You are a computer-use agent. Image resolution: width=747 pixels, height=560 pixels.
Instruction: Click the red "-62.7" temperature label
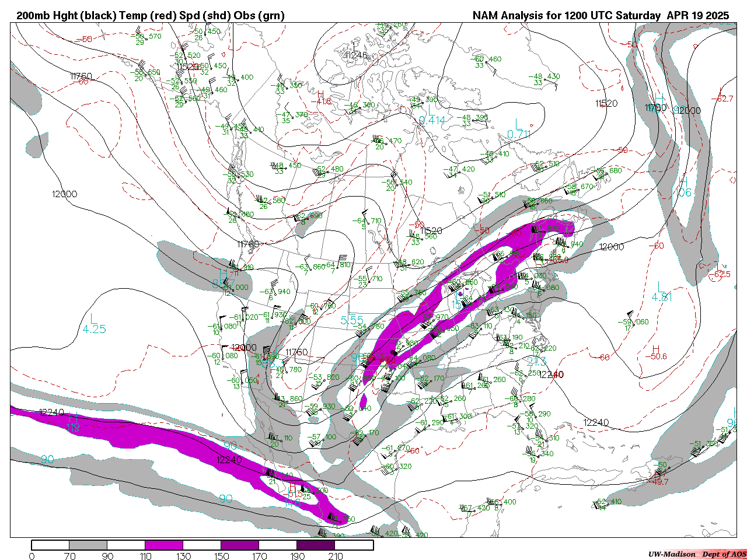coord(722,99)
